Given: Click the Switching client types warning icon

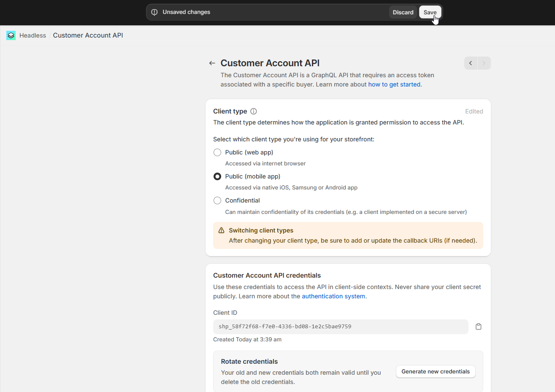Looking at the screenshot, I should [x=221, y=230].
